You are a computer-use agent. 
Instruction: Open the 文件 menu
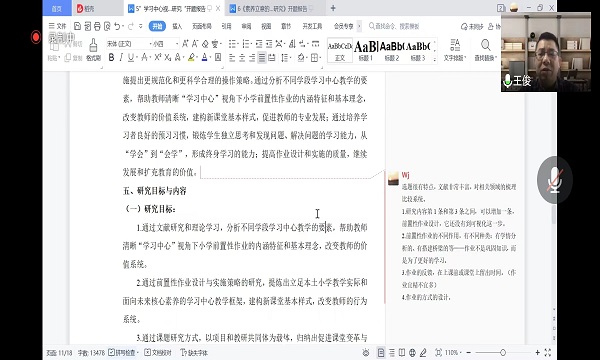57,26
